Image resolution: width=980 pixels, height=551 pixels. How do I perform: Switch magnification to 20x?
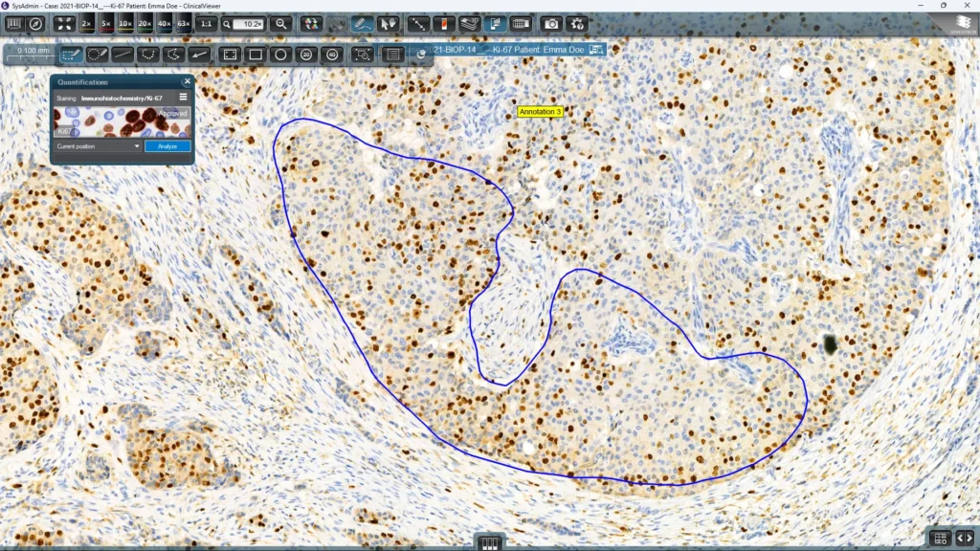click(145, 24)
